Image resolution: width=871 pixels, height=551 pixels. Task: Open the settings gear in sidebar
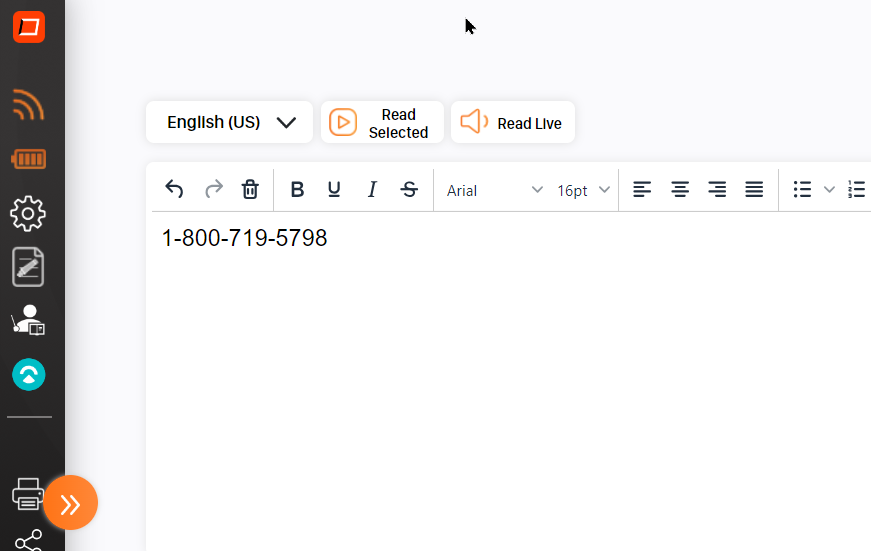pos(28,214)
